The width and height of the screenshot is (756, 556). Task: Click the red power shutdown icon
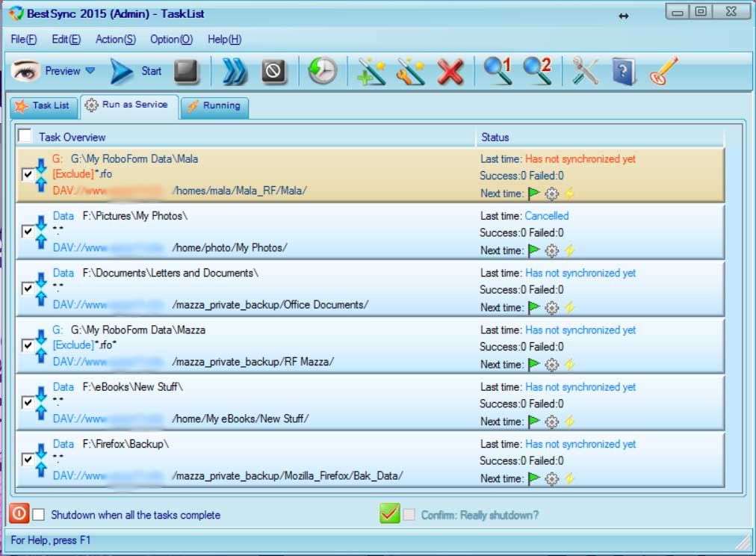(19, 513)
